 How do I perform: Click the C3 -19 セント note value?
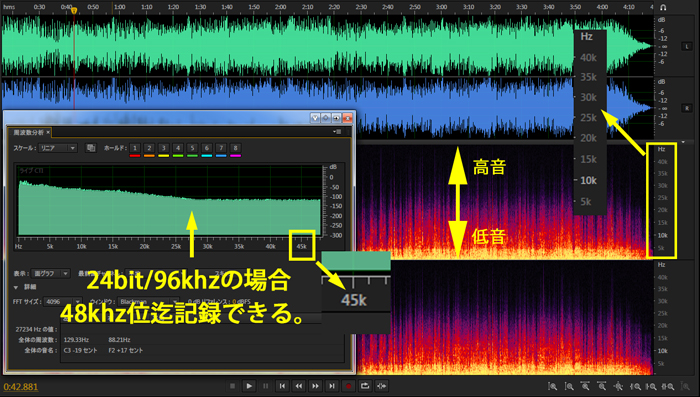point(80,351)
